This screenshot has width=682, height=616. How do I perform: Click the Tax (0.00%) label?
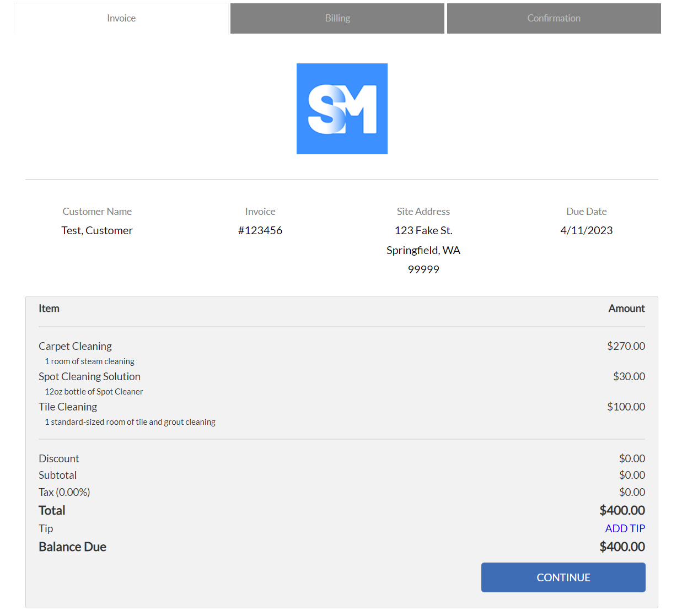pos(64,492)
